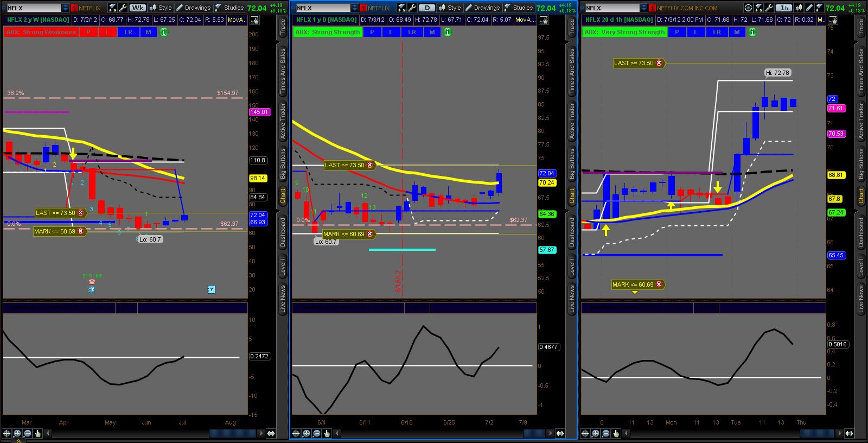Toggle the M button in daily chart

432,32
